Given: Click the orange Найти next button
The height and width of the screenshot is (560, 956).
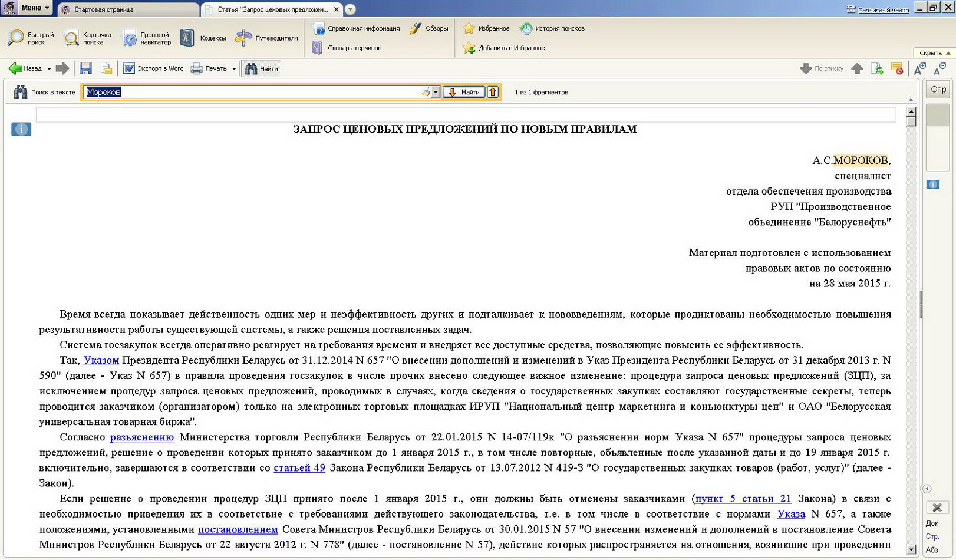Looking at the screenshot, I should [464, 92].
